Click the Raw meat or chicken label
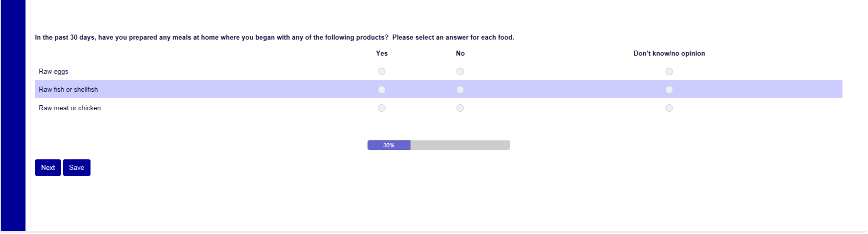868x234 pixels. coord(70,108)
